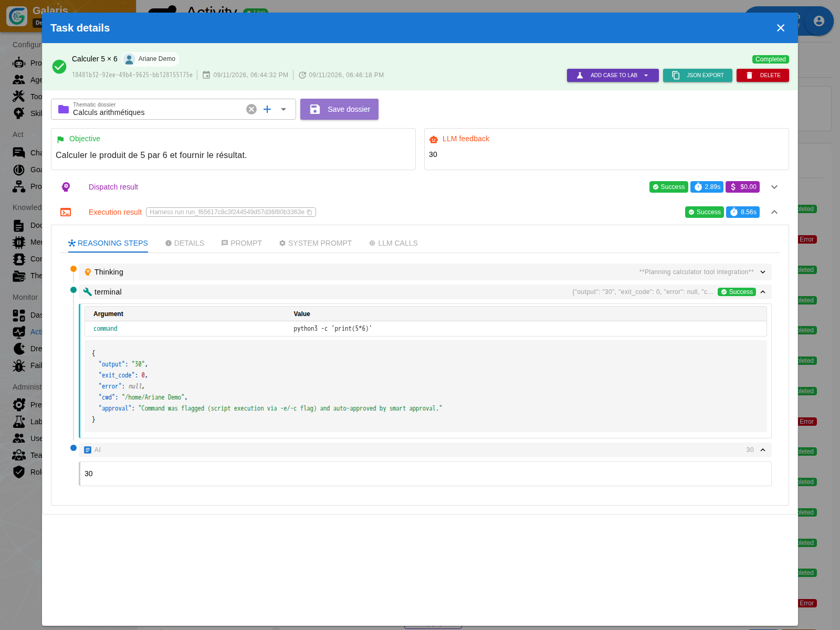Click the terminal wrench tool icon
840x630 pixels.
(88, 292)
